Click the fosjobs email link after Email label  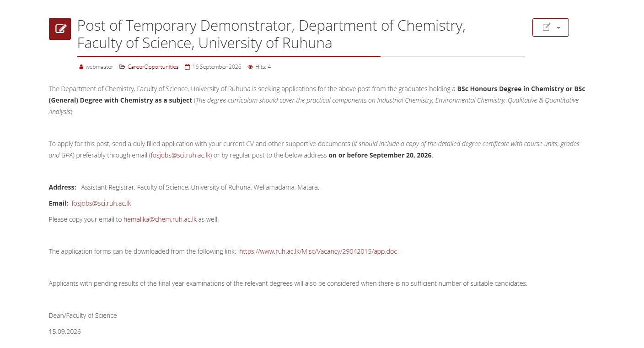click(x=101, y=203)
